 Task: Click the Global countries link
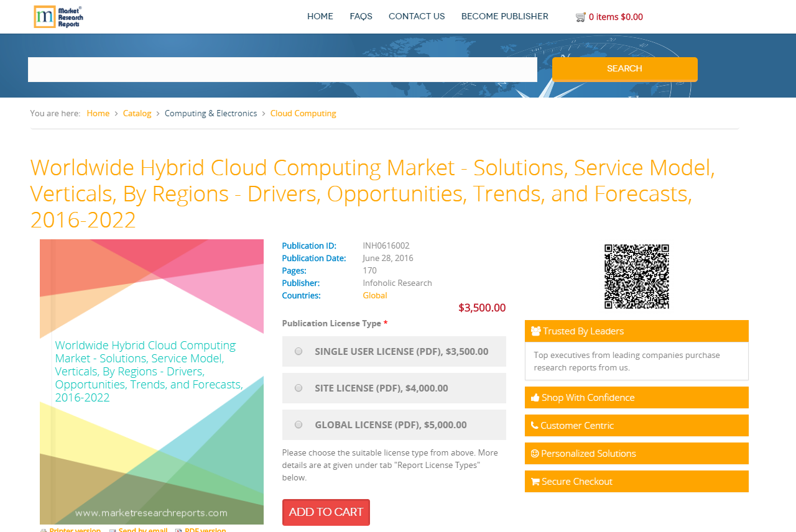tap(375, 295)
